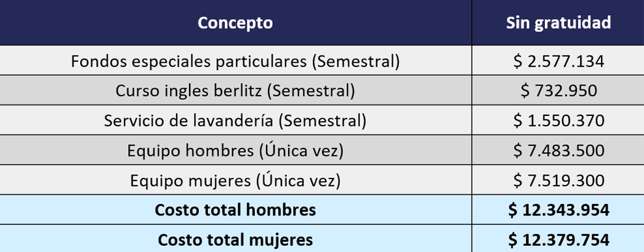Click the Curso ingles berlitz cell

235,91
